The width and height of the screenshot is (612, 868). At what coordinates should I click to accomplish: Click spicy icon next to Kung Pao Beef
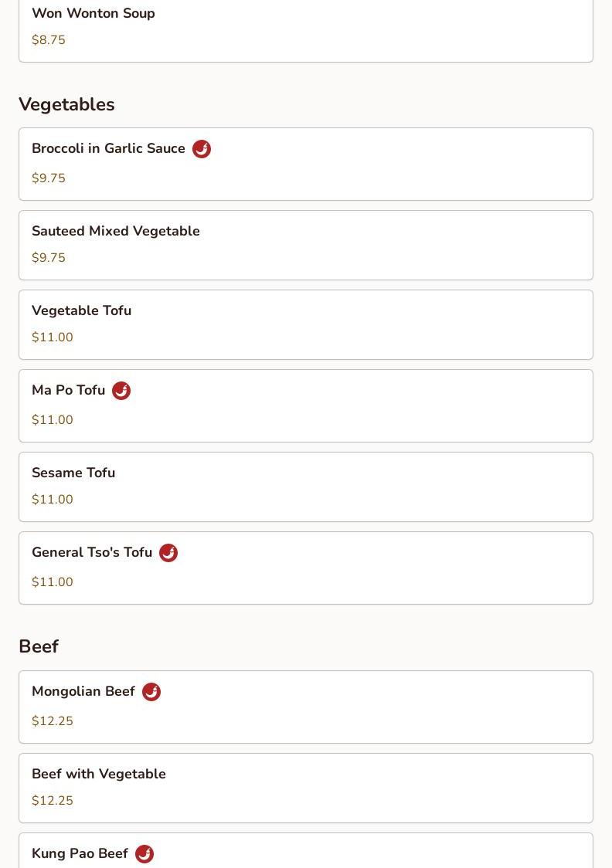(144, 854)
